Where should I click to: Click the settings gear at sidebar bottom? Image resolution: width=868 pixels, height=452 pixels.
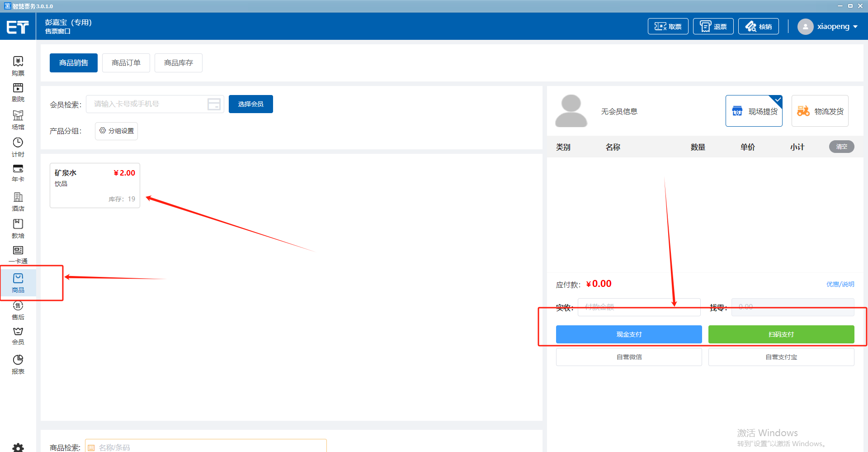pos(18,447)
